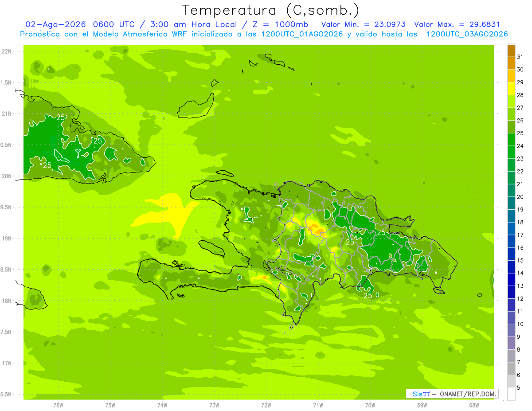Pick the purple swatch between 9 and 10
Viewport: 532px width, 411px height.
pyautogui.click(x=511, y=330)
